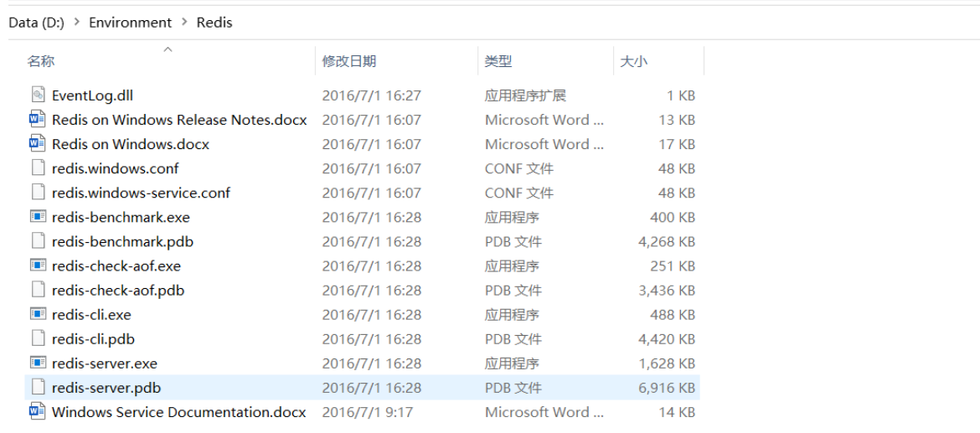Select redis-server.pdb file name

pos(106,388)
